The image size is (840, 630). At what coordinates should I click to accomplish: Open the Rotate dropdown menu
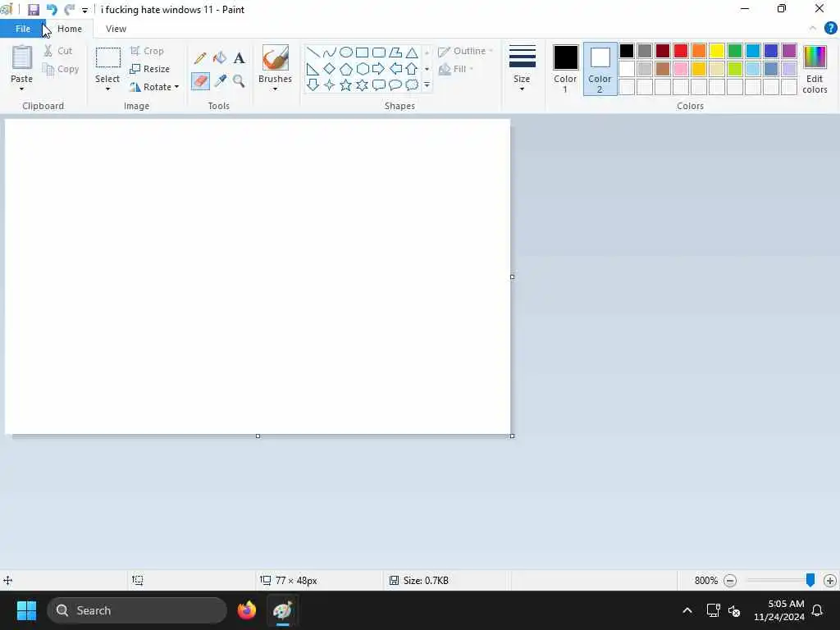click(x=154, y=87)
